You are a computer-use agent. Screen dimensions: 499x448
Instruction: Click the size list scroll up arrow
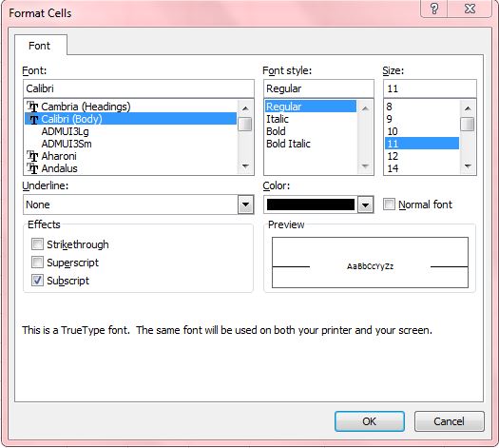click(x=468, y=108)
